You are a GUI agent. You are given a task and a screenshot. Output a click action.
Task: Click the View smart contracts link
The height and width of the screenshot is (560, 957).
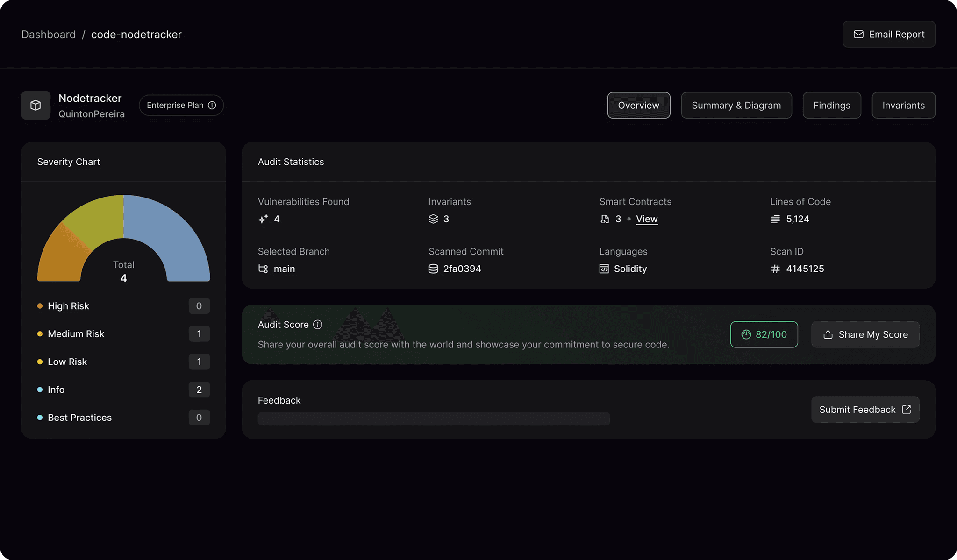click(647, 219)
